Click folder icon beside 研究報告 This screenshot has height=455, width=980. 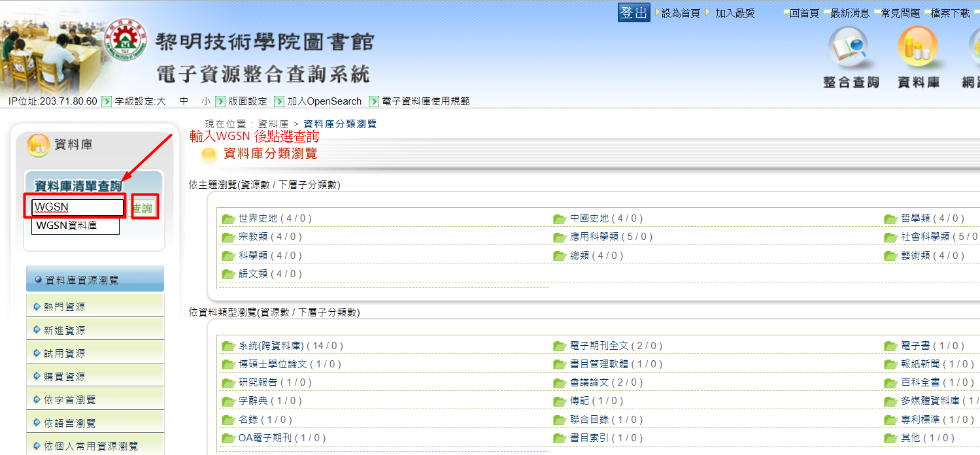pos(228,383)
